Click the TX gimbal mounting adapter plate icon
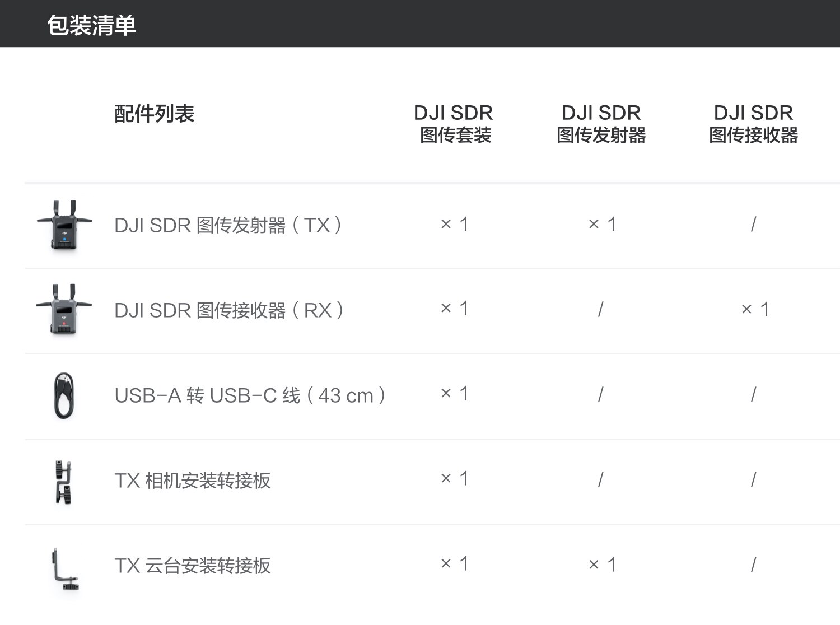This screenshot has width=840, height=625. 64,568
